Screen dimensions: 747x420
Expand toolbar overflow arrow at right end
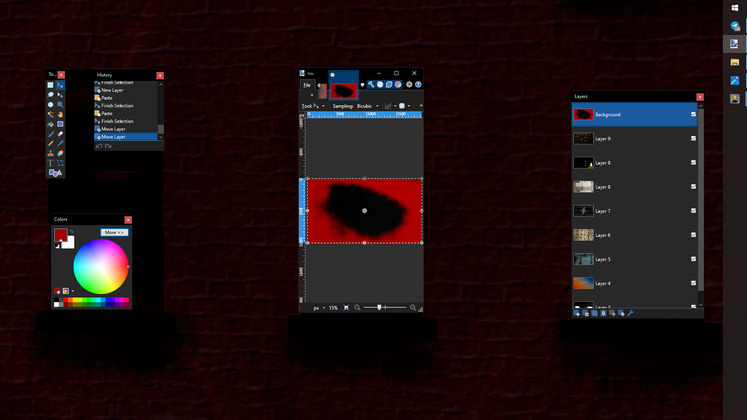pos(421,106)
